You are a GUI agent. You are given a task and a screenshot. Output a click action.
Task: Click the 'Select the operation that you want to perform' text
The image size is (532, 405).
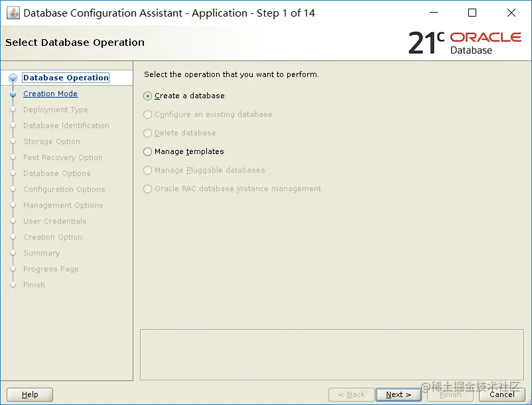(x=232, y=74)
